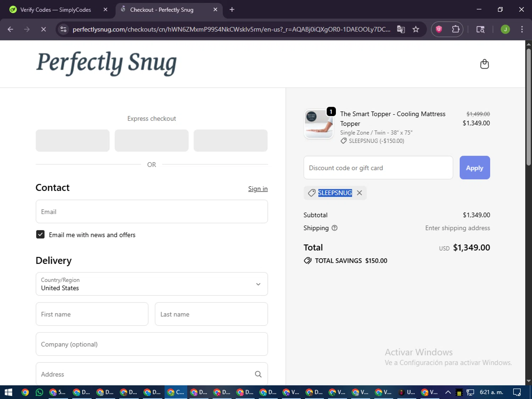Click the Smart Topper product thumbnail
The image size is (532, 399).
point(318,124)
